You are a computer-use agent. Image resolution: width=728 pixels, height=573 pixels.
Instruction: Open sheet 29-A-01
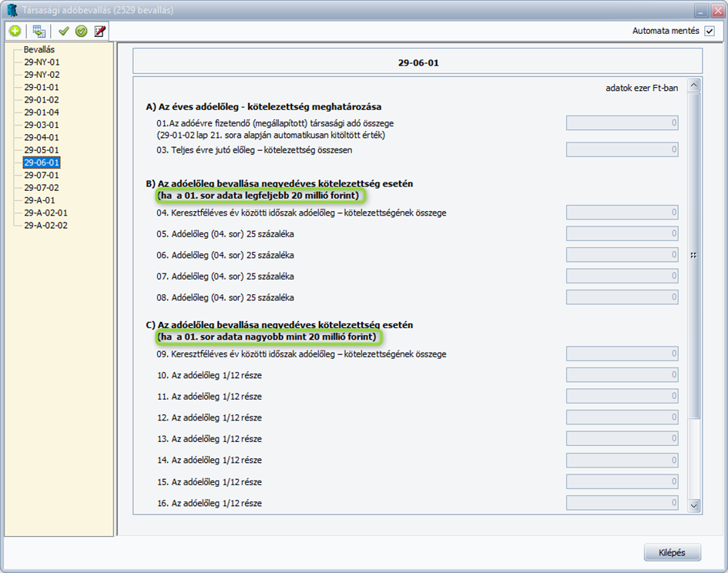coord(39,200)
